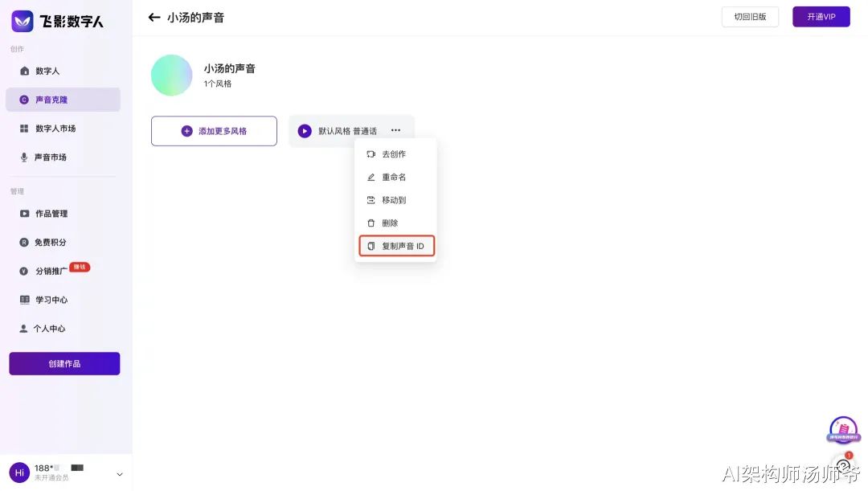
Task: Click the 切回旧版 button
Action: 750,17
